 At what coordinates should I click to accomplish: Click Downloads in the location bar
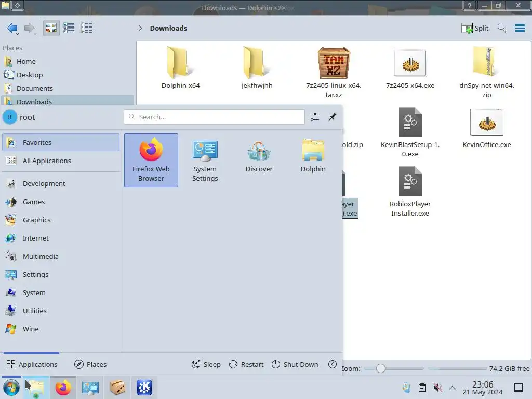pos(168,28)
